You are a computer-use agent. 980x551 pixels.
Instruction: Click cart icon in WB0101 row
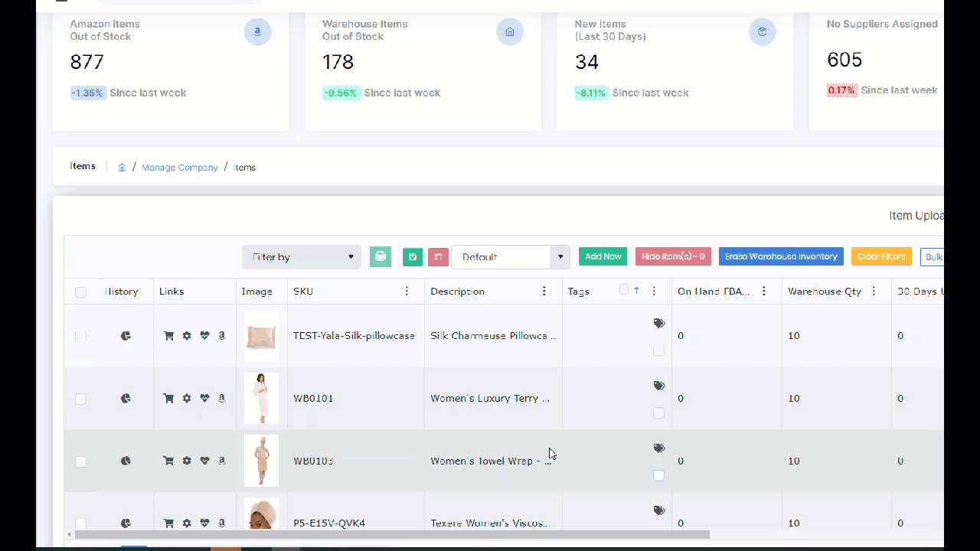coord(168,399)
